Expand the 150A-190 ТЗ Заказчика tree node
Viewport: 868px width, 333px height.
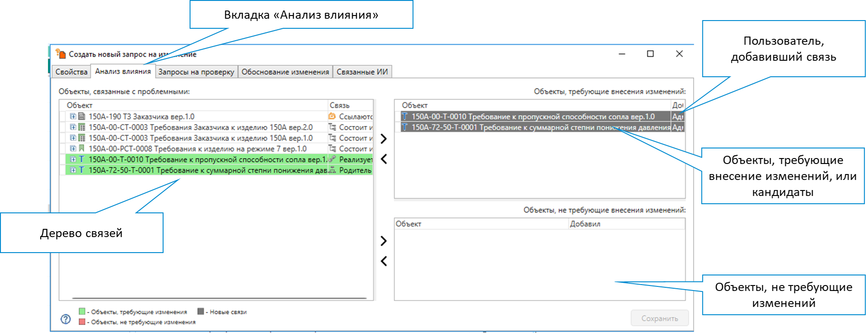(x=73, y=116)
